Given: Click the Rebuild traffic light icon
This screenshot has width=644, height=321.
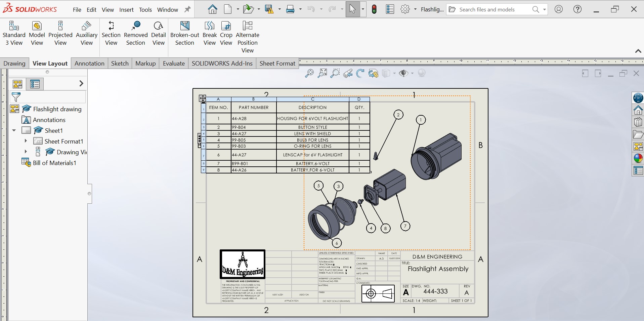Looking at the screenshot, I should pos(374,9).
